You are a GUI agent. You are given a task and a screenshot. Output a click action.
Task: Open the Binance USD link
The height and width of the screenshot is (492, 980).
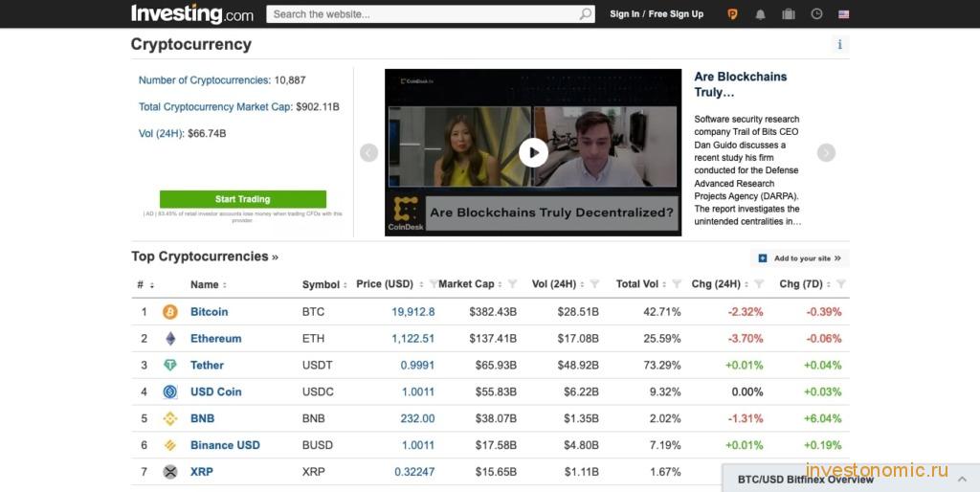click(x=225, y=445)
